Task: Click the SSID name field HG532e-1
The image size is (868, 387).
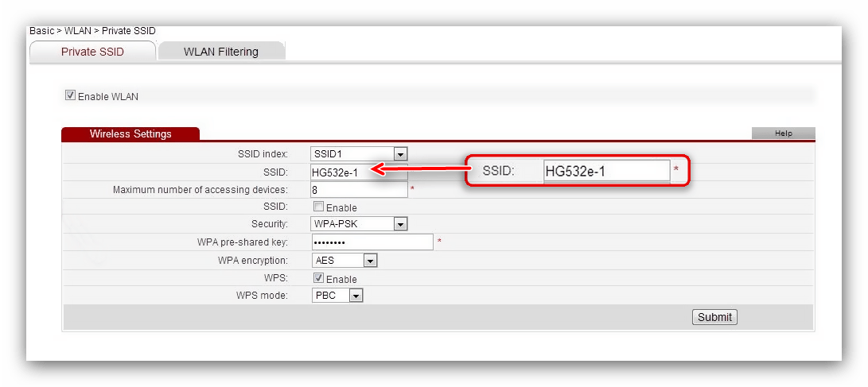Action: (x=359, y=172)
